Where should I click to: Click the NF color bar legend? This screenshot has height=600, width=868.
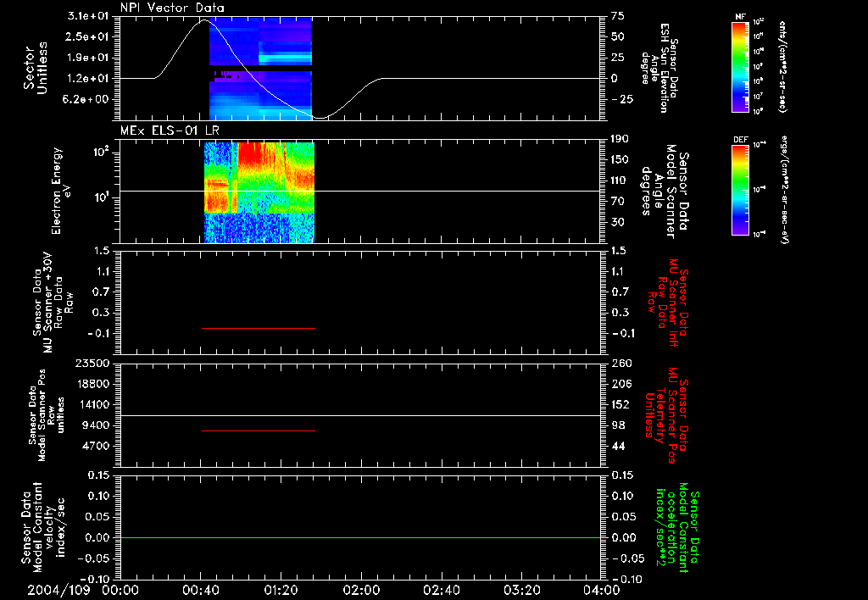(x=741, y=66)
